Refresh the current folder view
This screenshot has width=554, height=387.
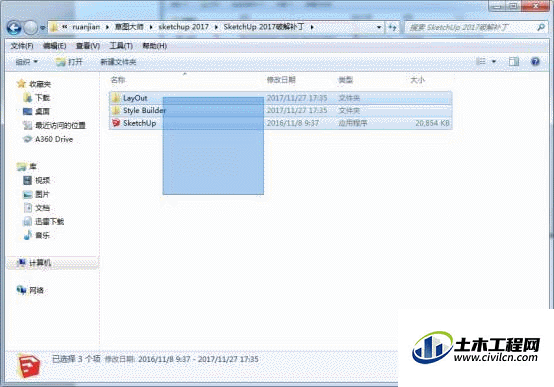(x=392, y=27)
